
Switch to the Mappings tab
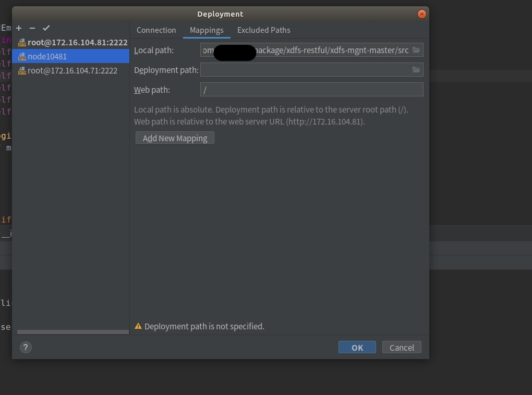point(207,30)
